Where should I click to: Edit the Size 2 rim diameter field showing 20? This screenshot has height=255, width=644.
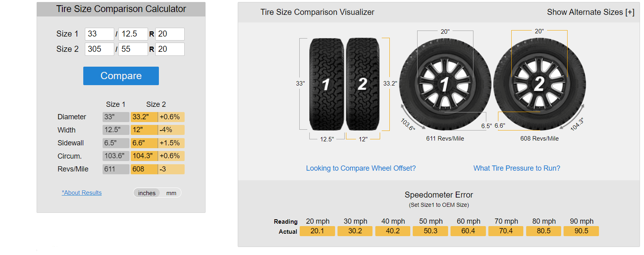[170, 49]
